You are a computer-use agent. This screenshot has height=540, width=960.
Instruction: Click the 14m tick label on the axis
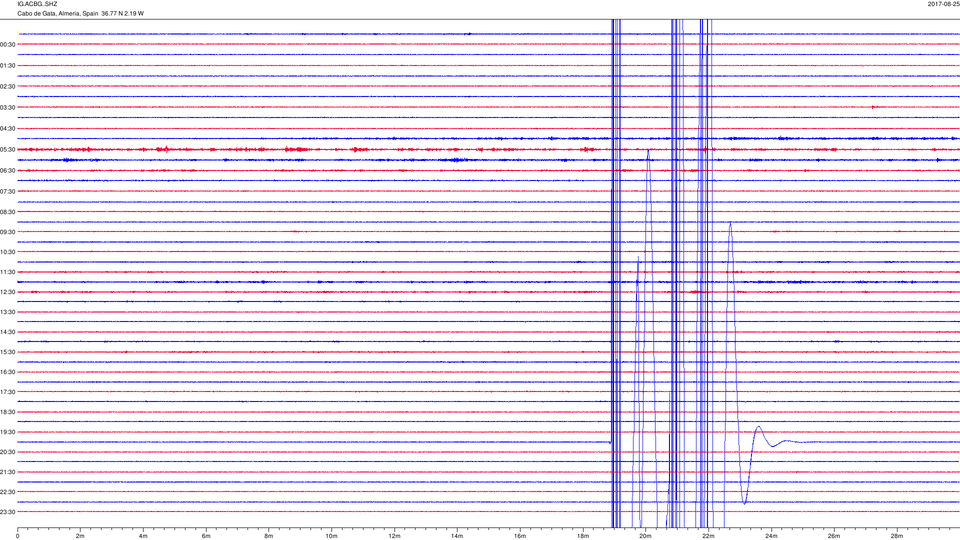[457, 536]
